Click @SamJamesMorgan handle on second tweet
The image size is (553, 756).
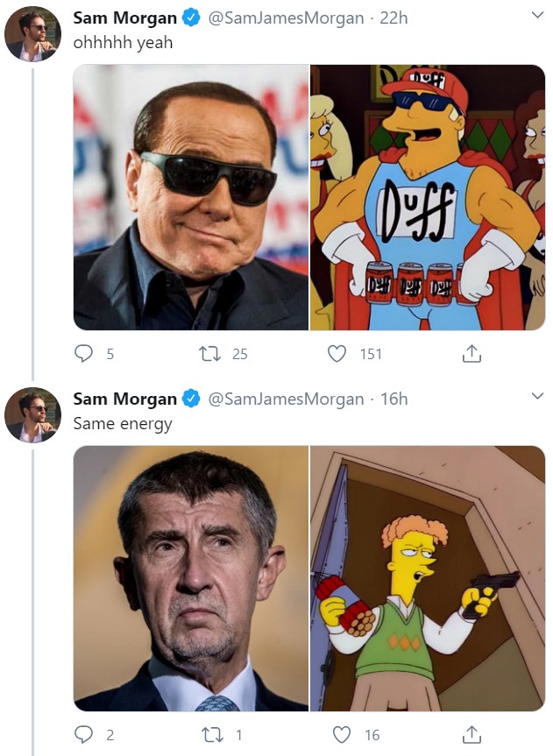(x=285, y=399)
